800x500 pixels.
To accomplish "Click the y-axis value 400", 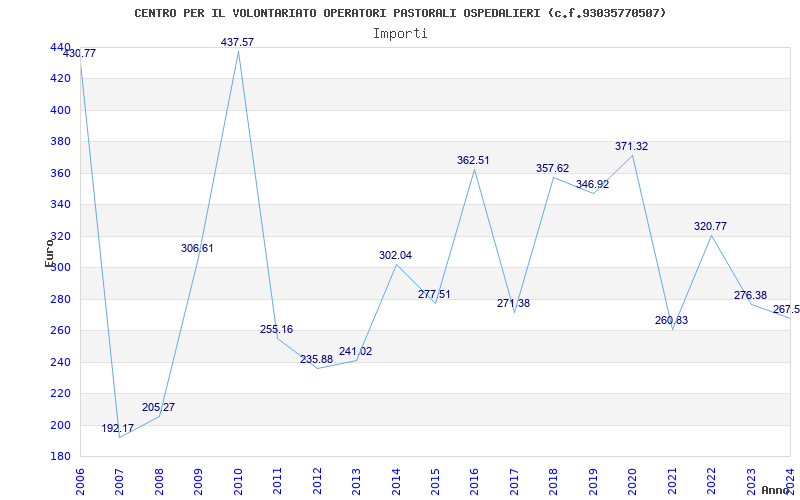I will click(x=60, y=110).
